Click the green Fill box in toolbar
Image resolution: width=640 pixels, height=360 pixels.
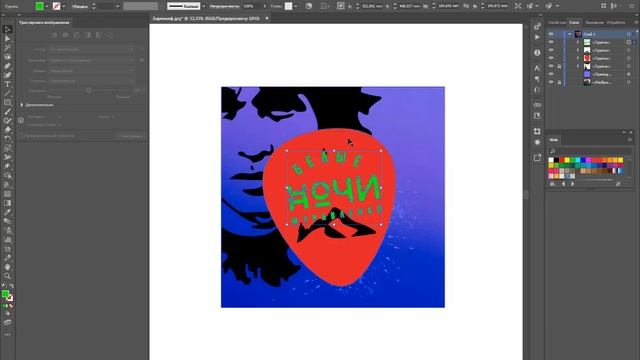point(5,294)
